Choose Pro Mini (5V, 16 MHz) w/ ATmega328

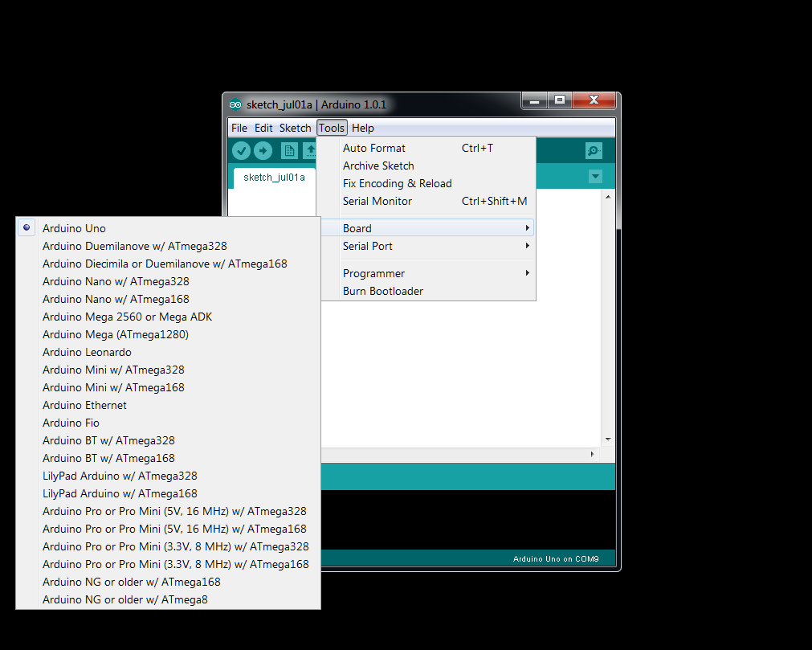point(169,511)
